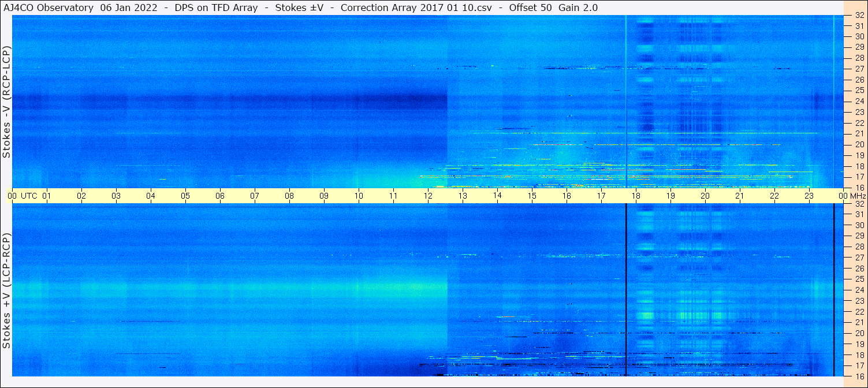
Task: Click 29 MHz label of Stokes +V panel
Action: click(x=859, y=236)
